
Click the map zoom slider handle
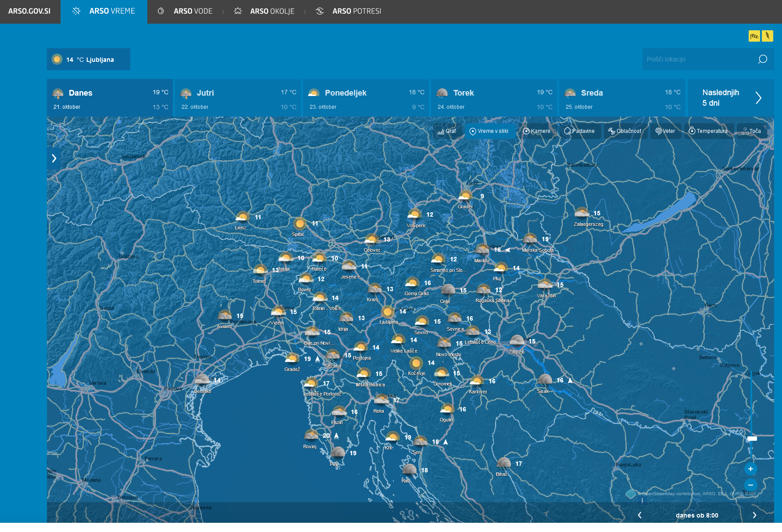(752, 439)
